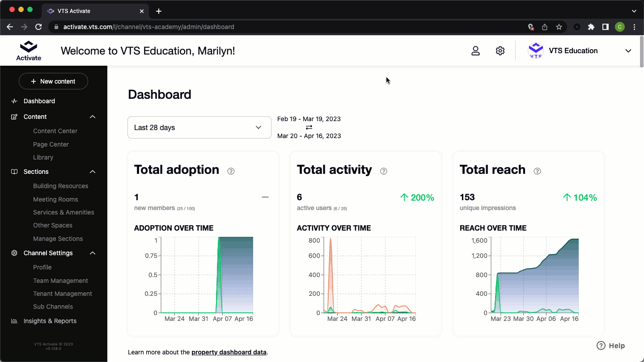644x362 pixels.
Task: Open the property dashboard data link
Action: pos(229,352)
